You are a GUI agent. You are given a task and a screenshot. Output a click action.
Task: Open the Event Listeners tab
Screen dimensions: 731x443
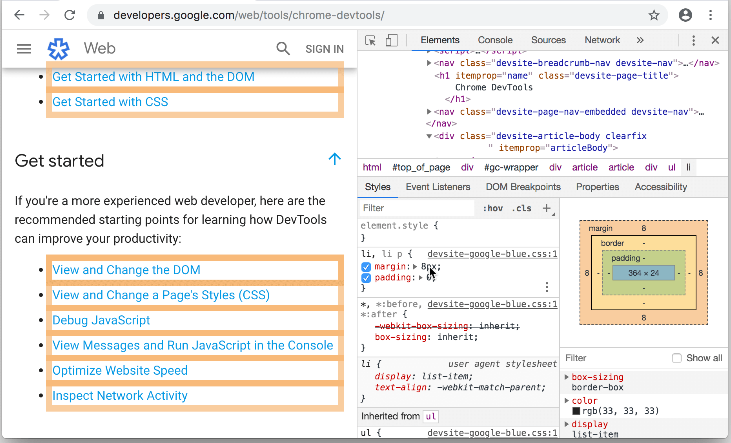(x=438, y=187)
